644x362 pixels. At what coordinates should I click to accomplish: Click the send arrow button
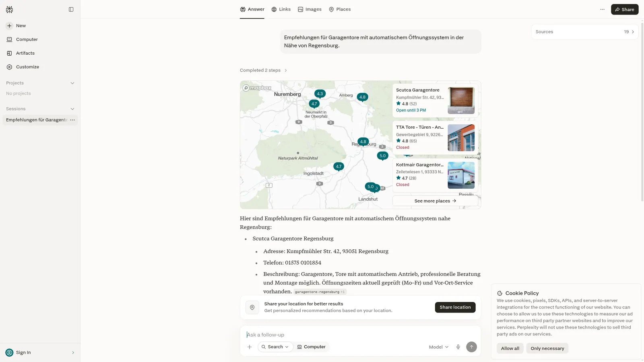coord(471,347)
